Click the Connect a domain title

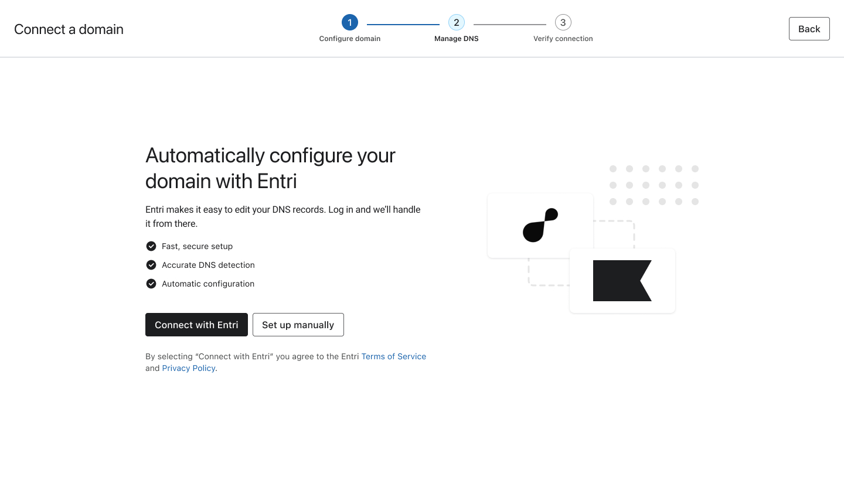(x=69, y=29)
